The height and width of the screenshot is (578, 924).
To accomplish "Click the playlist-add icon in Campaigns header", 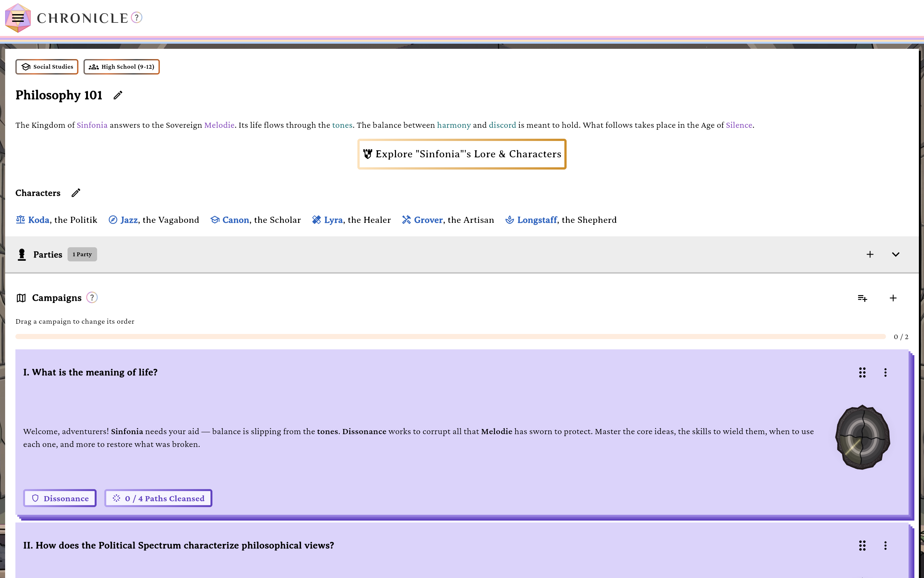I will 862,298.
